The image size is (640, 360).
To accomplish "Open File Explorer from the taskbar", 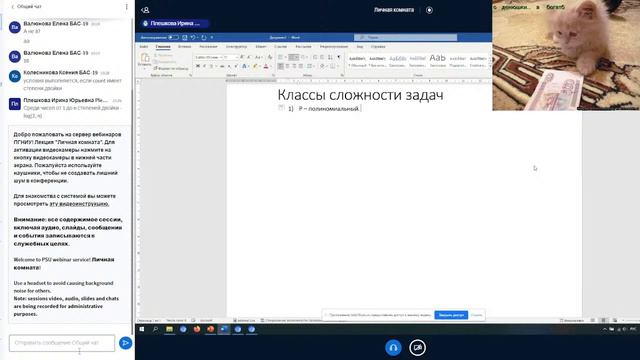I will click(x=169, y=329).
